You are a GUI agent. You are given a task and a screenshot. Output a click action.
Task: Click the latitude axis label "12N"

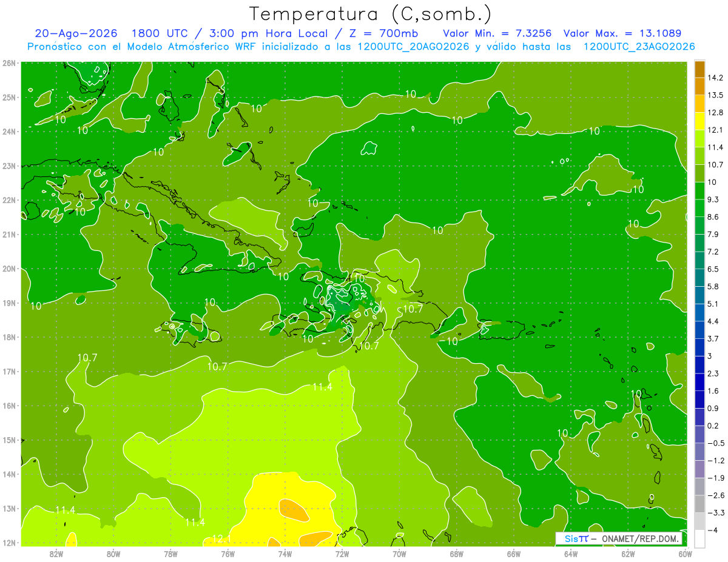click(8, 543)
